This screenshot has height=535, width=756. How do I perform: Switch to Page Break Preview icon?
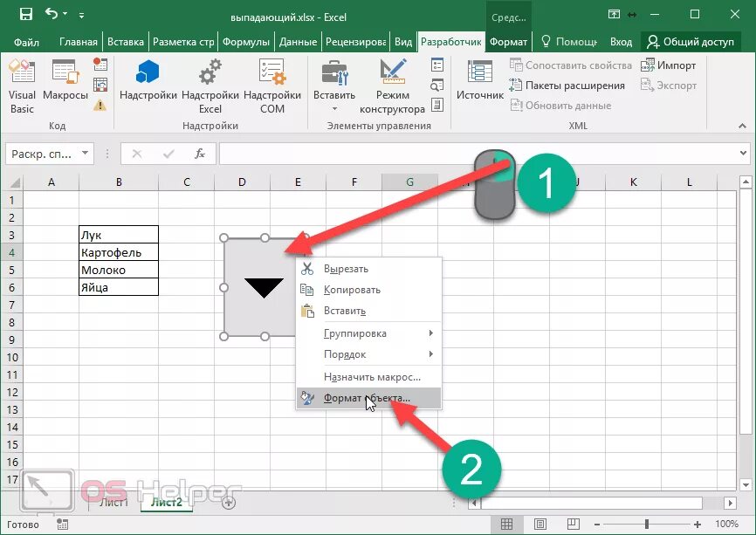574,524
